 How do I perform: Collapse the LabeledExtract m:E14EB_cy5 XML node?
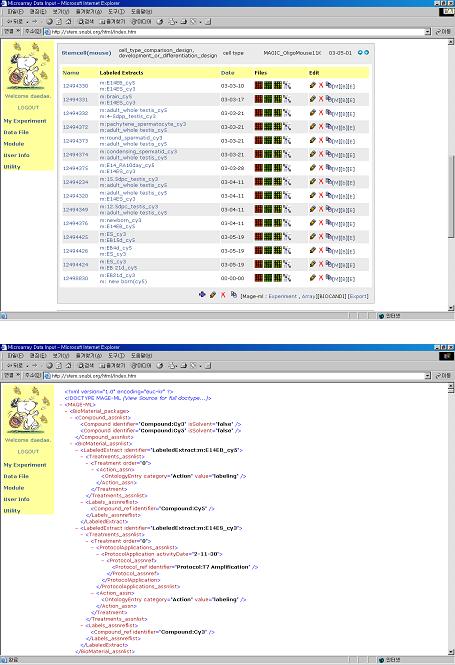tap(77, 450)
